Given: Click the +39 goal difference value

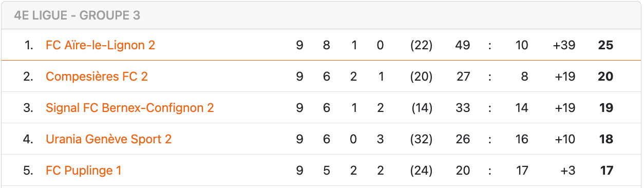Looking at the screenshot, I should (x=564, y=45).
